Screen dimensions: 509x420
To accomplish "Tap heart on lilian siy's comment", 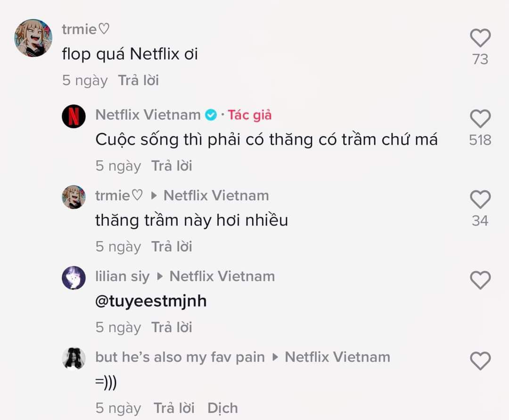I will (480, 280).
